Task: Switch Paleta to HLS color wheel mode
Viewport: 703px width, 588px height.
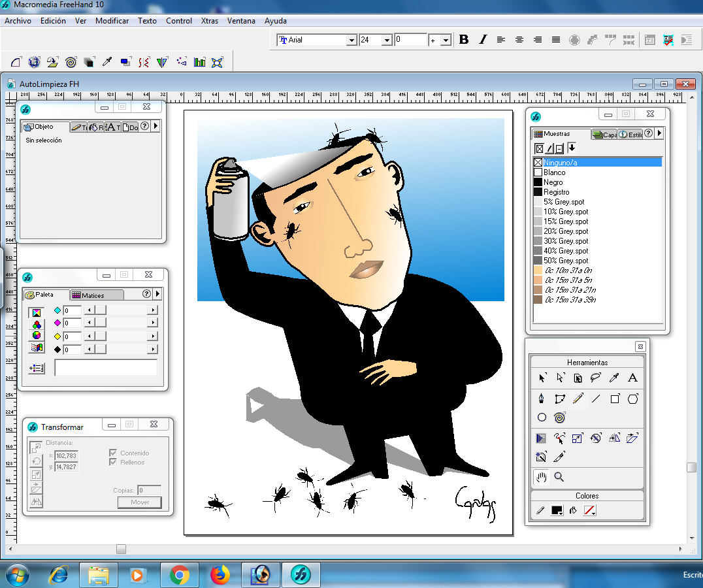Action: pos(37,335)
